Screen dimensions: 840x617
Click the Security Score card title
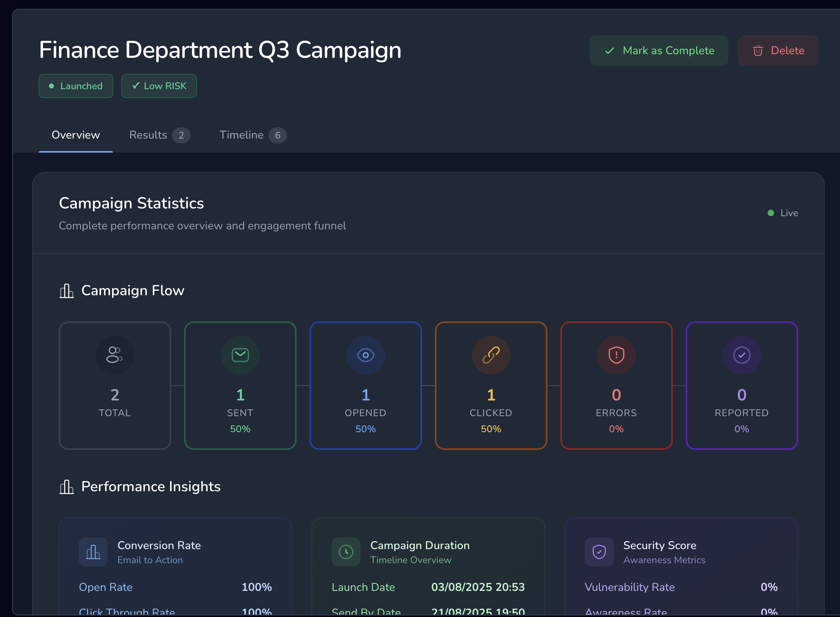[x=660, y=545]
